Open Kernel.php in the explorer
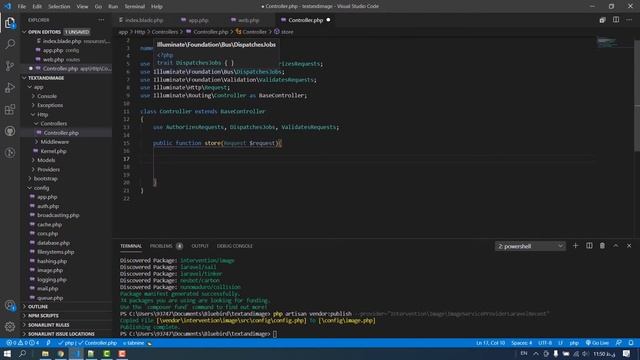The image size is (640, 360). coord(53,151)
